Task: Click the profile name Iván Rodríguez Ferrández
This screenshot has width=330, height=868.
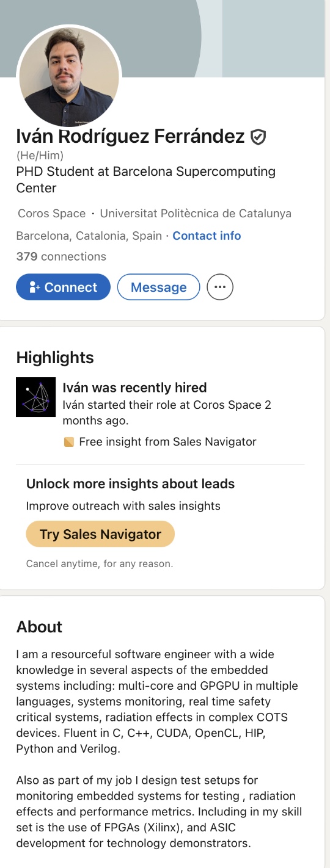Action: click(x=130, y=136)
